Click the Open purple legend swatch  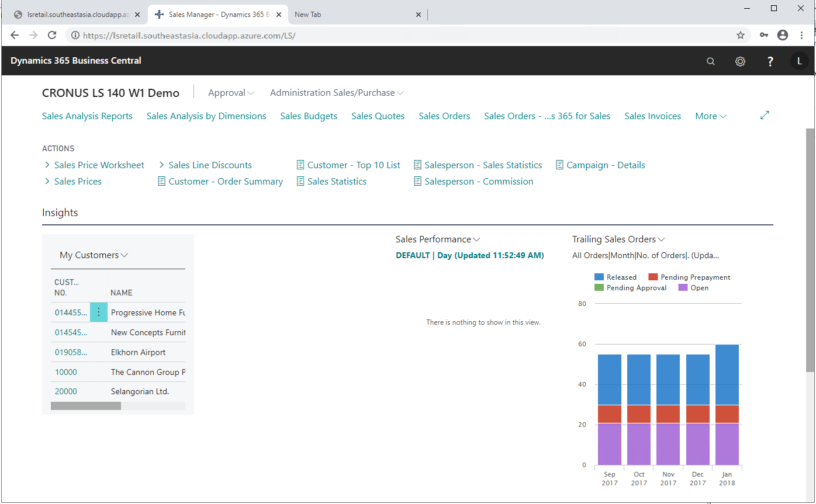pos(683,287)
